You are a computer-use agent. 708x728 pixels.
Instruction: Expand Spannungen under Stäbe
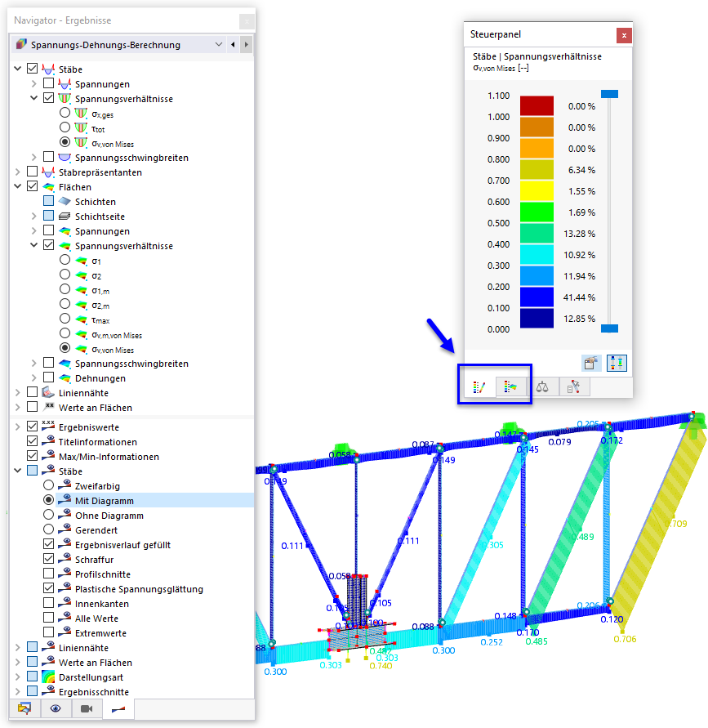click(33, 83)
